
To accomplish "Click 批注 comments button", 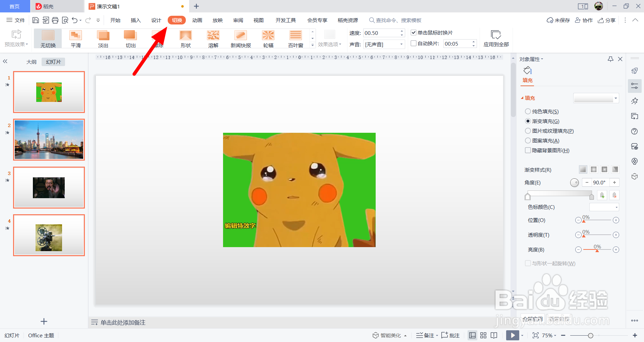I will 450,335.
